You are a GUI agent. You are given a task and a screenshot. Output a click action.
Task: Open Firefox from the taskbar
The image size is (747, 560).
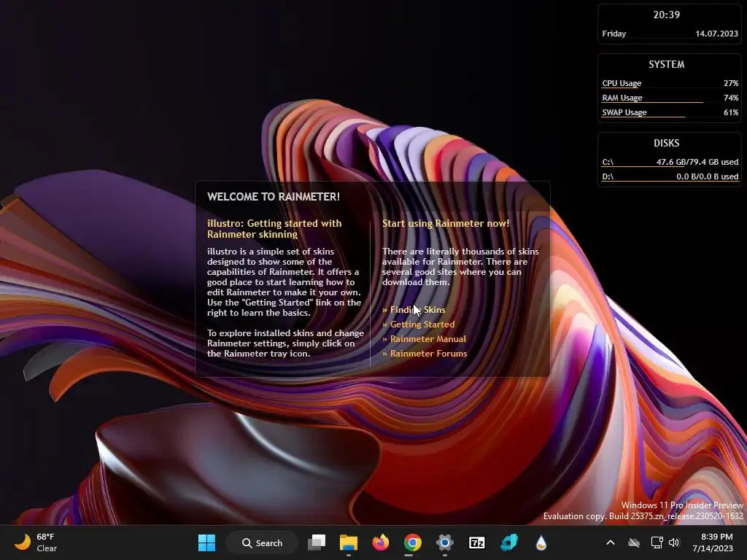[381, 542]
